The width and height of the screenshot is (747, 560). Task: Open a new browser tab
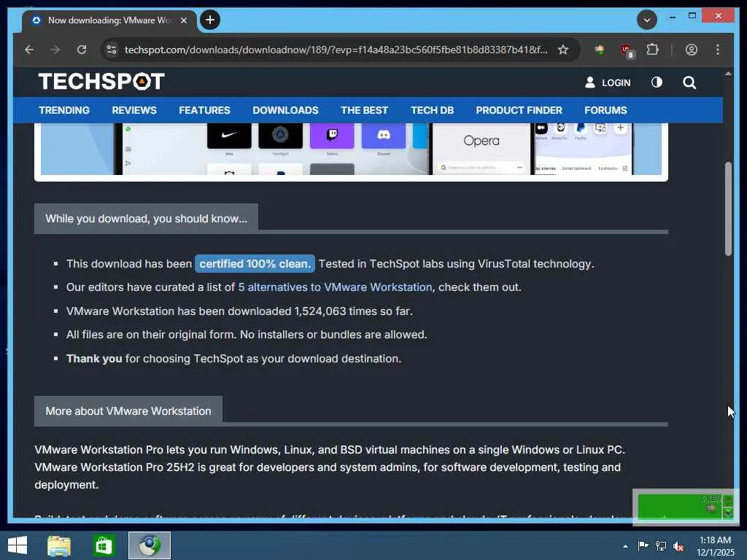(210, 20)
